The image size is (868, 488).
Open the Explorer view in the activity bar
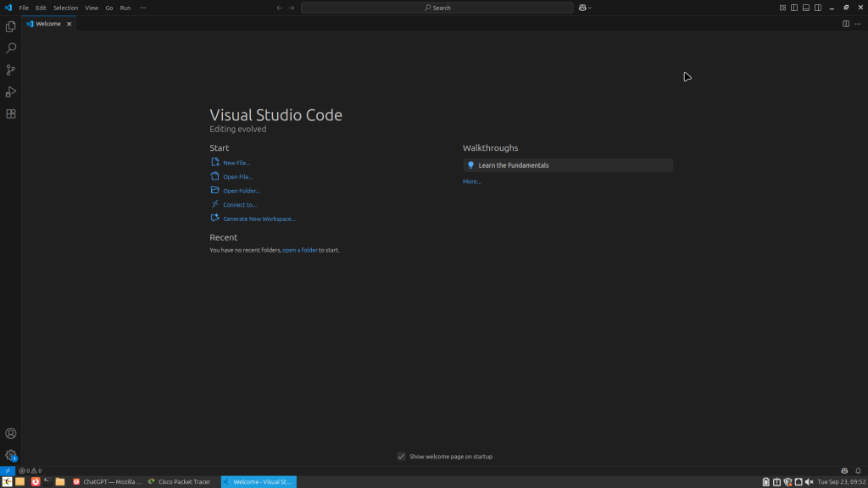click(x=11, y=27)
